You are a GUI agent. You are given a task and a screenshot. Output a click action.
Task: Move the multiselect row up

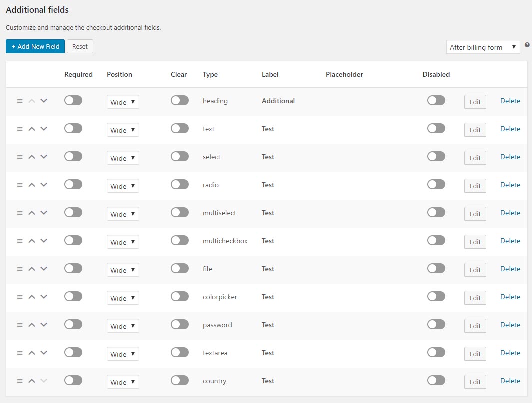pos(32,213)
